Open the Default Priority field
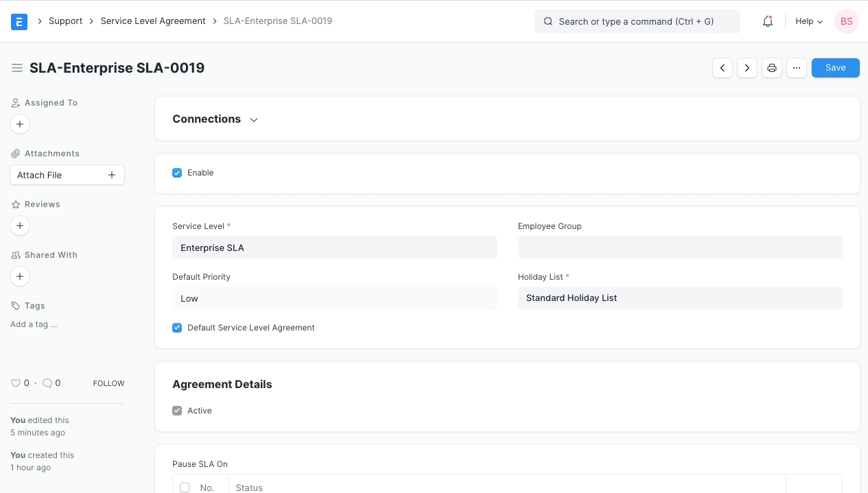The width and height of the screenshot is (868, 493). pos(334,298)
